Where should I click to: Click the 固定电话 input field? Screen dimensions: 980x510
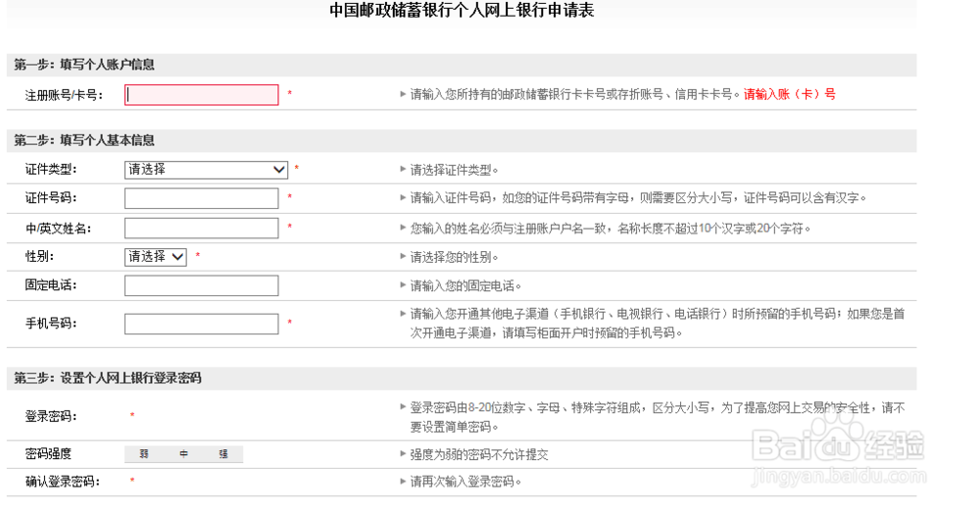(x=201, y=286)
